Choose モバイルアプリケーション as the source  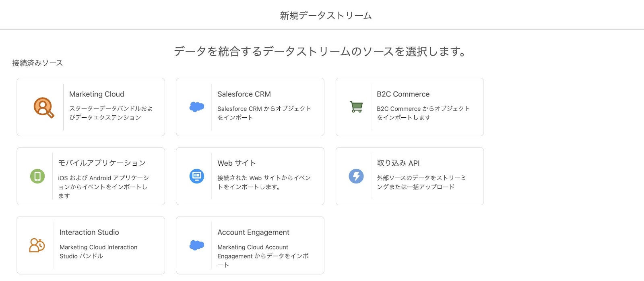coord(90,176)
